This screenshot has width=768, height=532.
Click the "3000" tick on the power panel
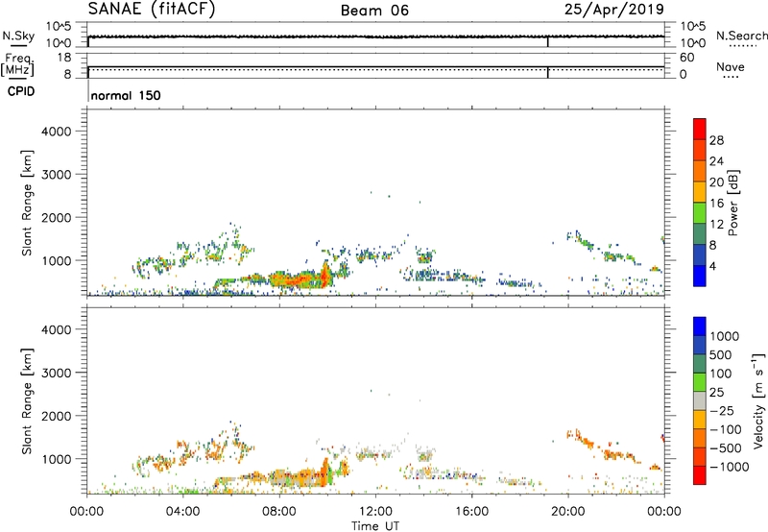(x=57, y=175)
